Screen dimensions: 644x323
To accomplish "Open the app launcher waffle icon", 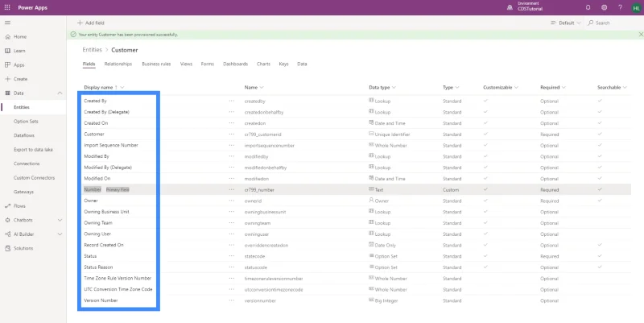I will pos(7,7).
